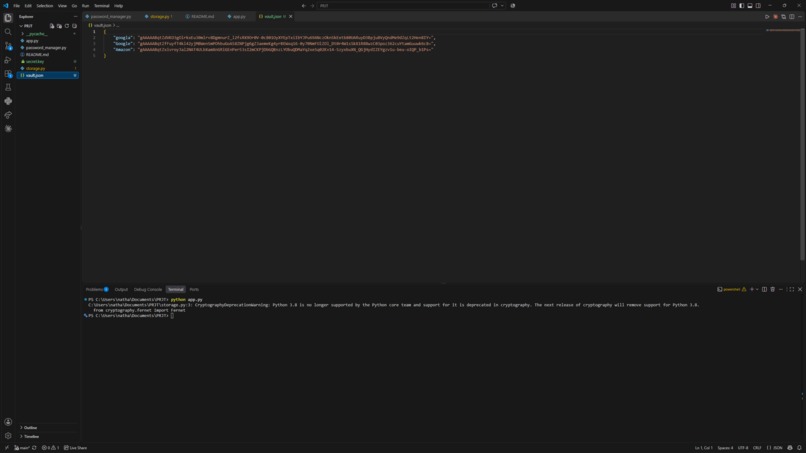Kill the terminal with trash icon

(x=773, y=289)
